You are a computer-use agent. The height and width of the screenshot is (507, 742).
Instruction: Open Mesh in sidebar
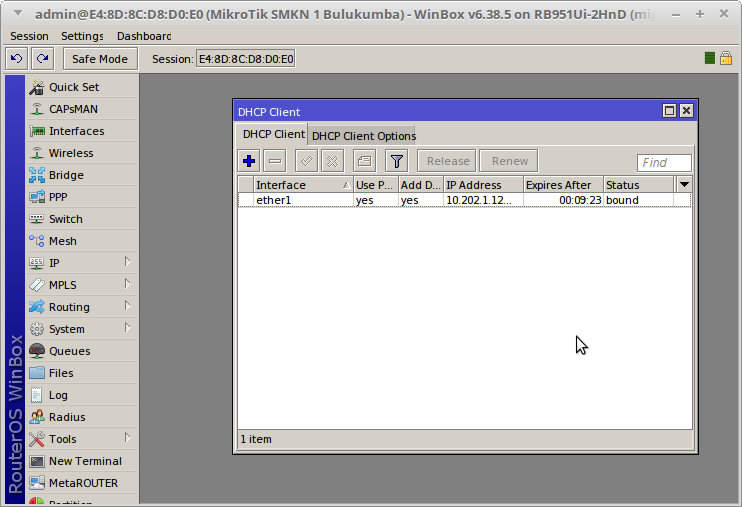click(x=82, y=241)
